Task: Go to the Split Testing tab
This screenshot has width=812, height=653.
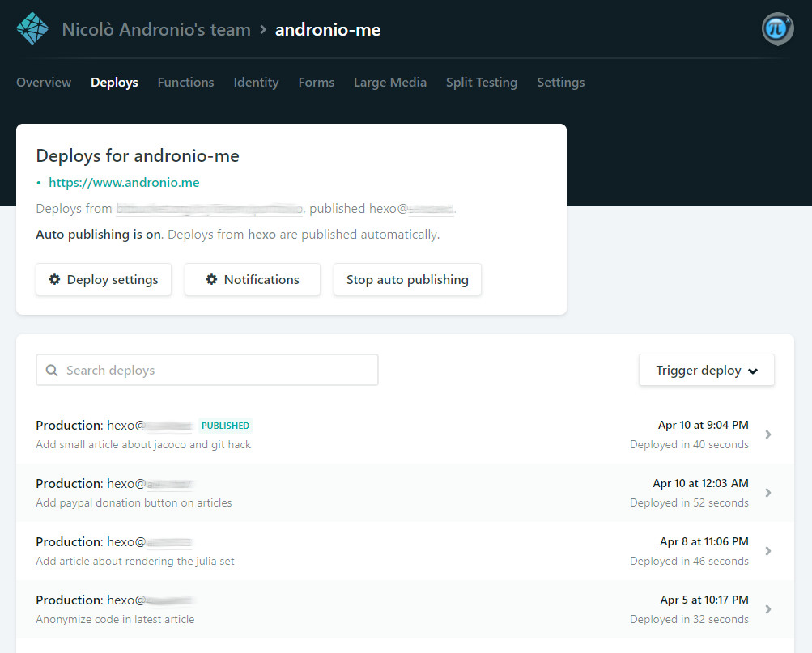Action: 481,82
